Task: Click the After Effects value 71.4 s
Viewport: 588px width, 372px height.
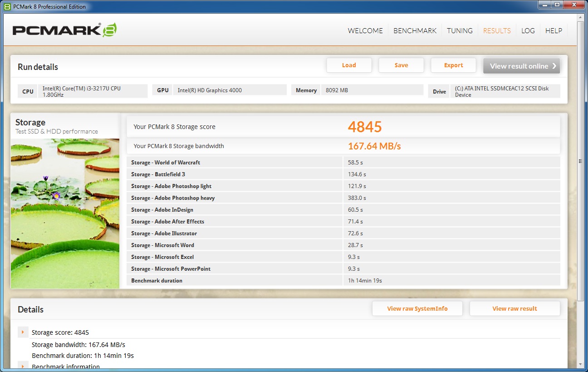Action: click(355, 222)
